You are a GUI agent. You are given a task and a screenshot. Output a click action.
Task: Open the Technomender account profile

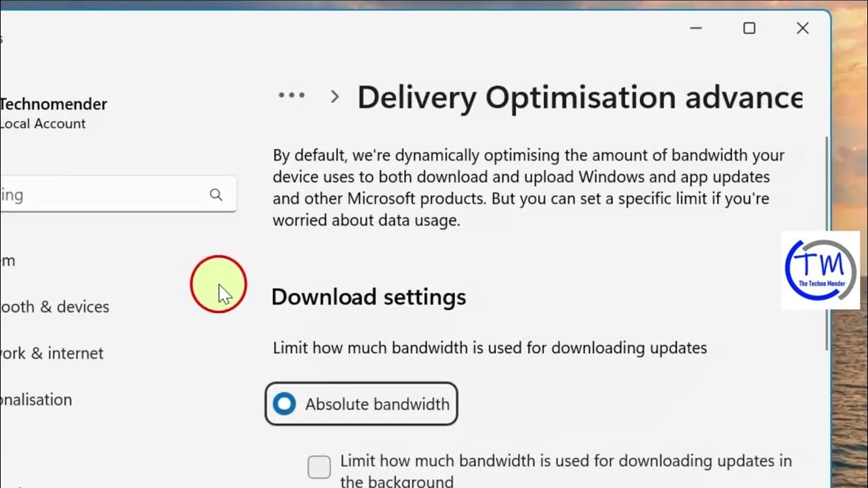(x=54, y=104)
